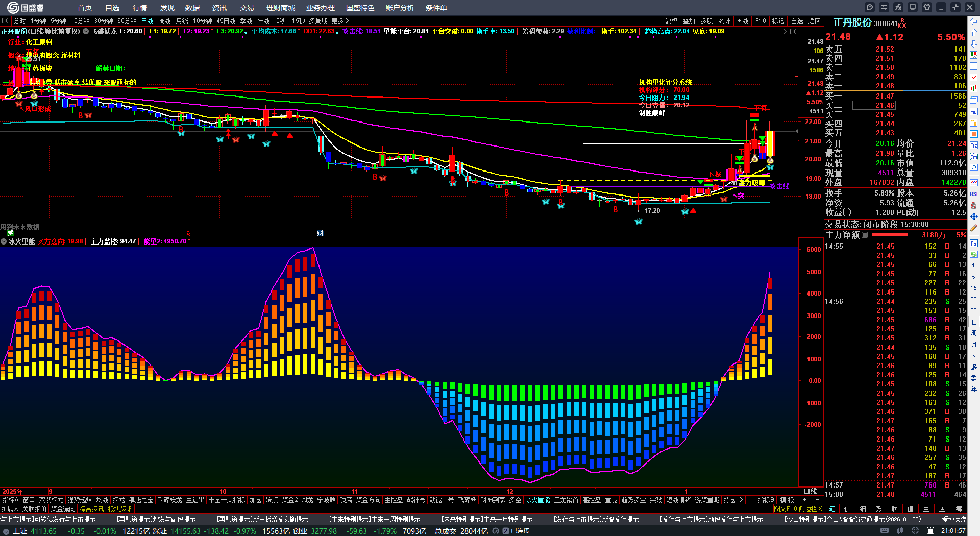Switch to the 60分钟 period tab
This screenshot has width=980, height=536.
tap(127, 21)
